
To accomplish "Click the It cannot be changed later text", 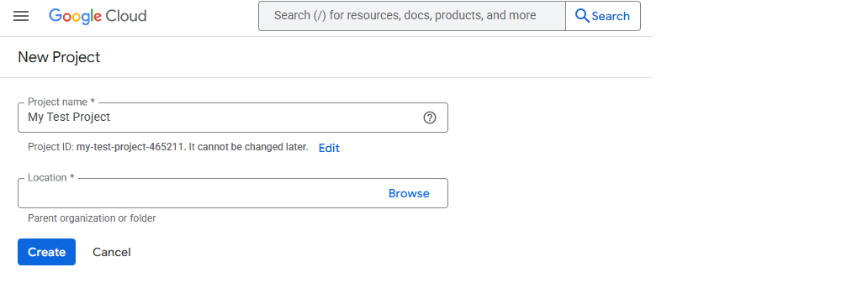I will 249,147.
